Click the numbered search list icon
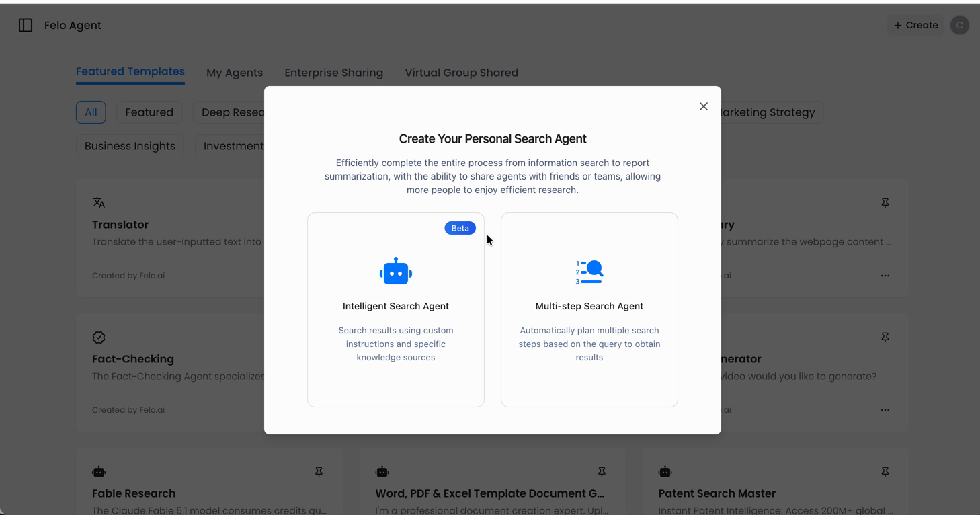The height and width of the screenshot is (515, 980). pos(589,272)
